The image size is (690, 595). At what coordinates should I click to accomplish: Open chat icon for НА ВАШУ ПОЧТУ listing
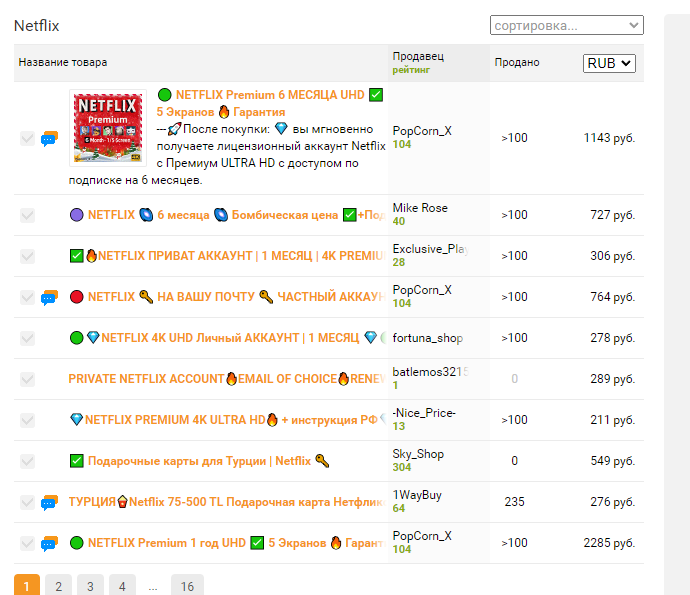pyautogui.click(x=49, y=298)
